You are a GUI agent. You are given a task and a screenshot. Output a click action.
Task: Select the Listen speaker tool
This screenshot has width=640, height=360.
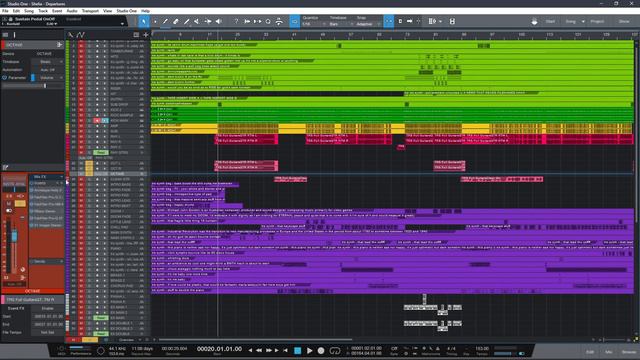pos(219,21)
